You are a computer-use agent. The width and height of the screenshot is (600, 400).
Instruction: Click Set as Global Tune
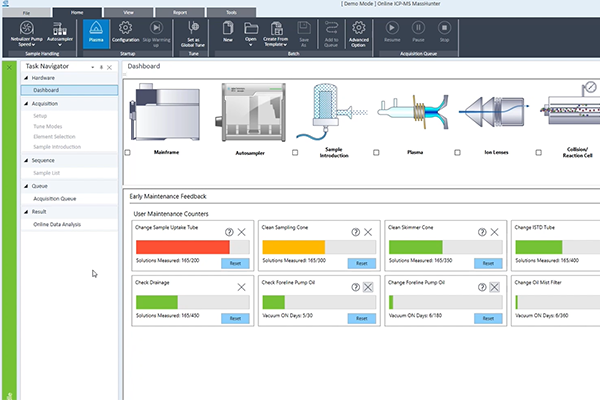click(193, 34)
